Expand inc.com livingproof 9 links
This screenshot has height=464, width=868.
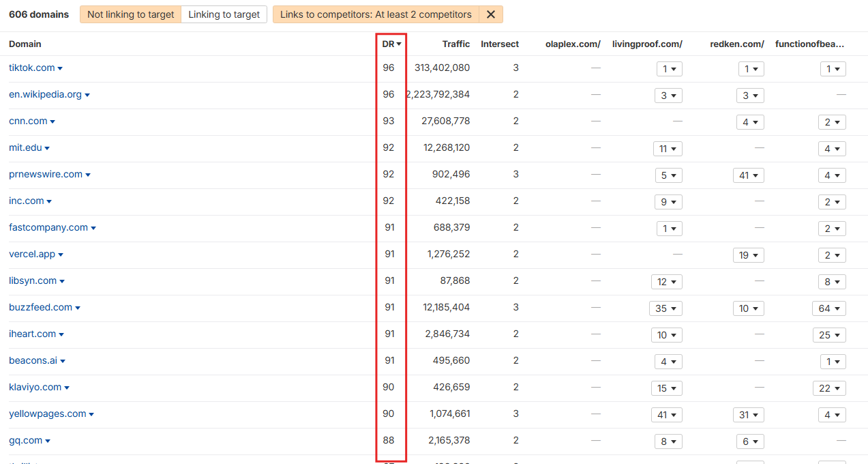(x=669, y=202)
